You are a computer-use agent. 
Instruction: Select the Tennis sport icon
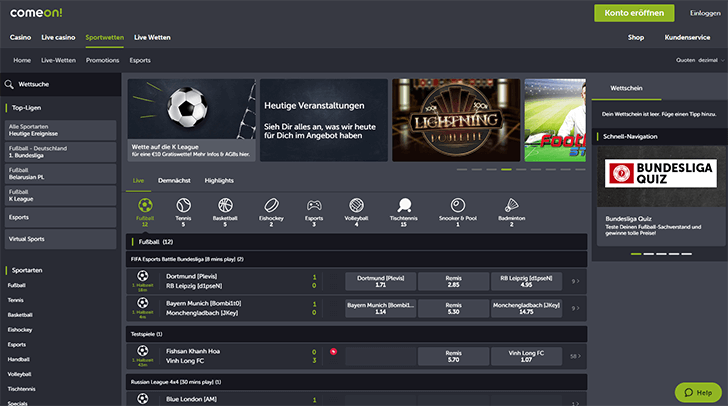pos(183,205)
